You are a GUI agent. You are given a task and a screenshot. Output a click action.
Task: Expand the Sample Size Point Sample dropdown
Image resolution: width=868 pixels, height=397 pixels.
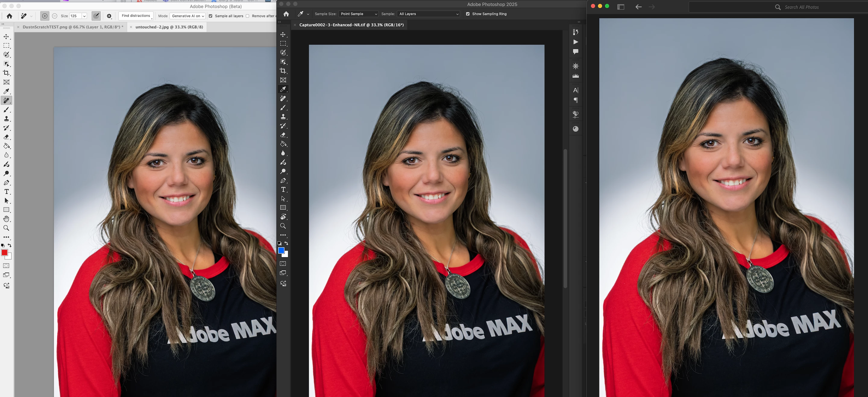359,14
